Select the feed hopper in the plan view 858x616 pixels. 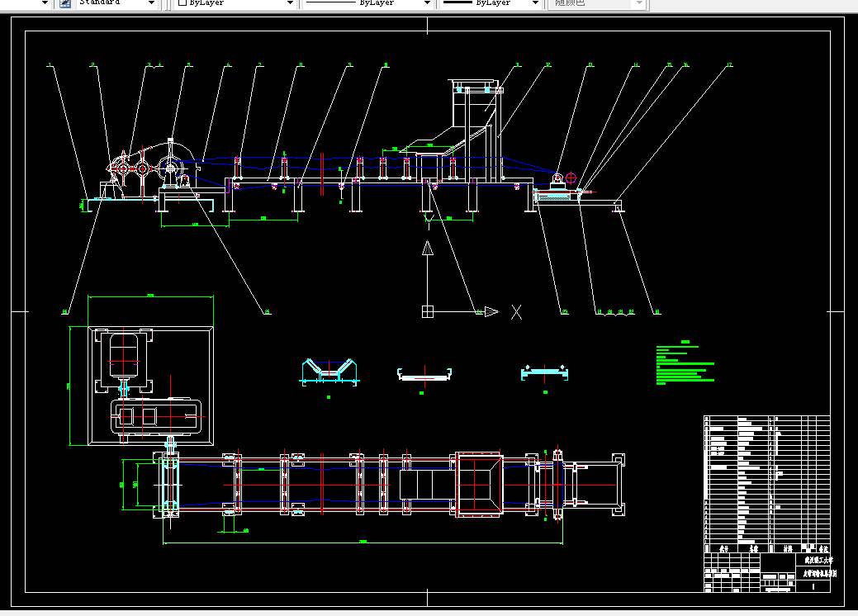pos(479,485)
